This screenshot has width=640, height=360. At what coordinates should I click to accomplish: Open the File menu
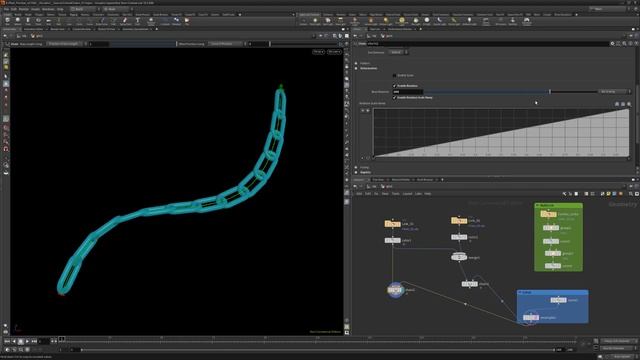pyautogui.click(x=6, y=9)
